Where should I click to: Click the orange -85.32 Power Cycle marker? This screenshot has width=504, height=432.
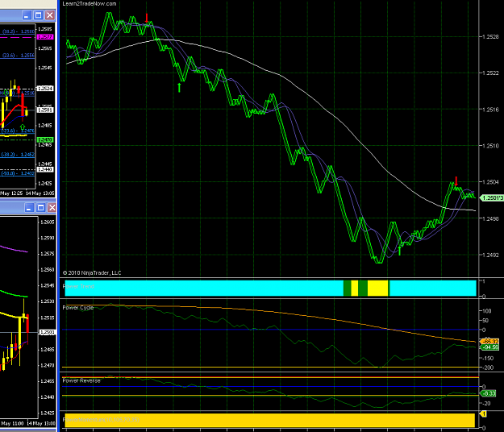tap(489, 342)
